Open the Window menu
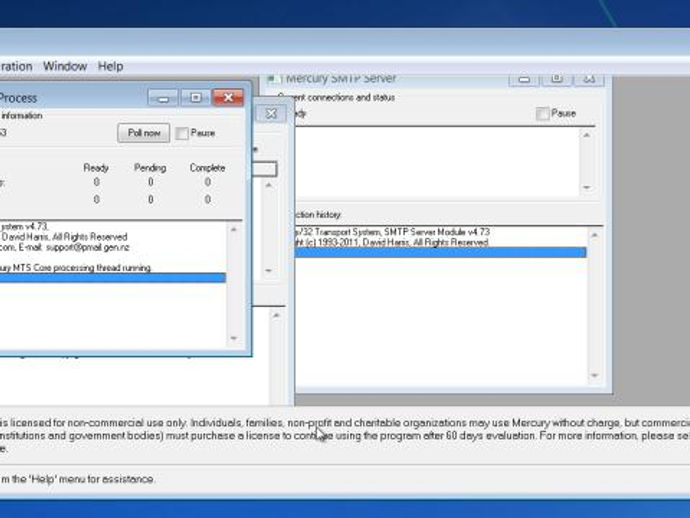 tap(65, 66)
